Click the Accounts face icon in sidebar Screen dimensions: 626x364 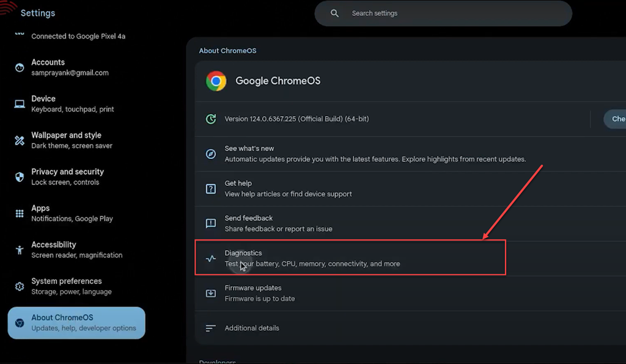tap(20, 68)
